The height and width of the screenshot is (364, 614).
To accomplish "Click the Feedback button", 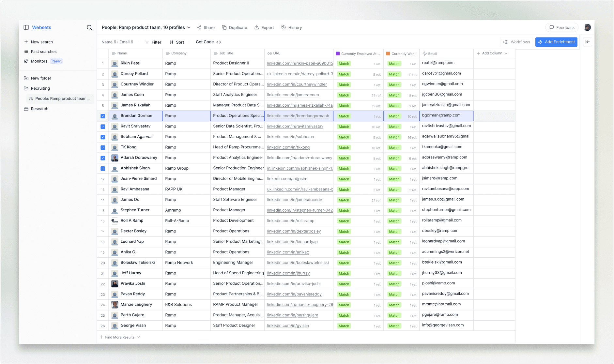I will [x=562, y=27].
